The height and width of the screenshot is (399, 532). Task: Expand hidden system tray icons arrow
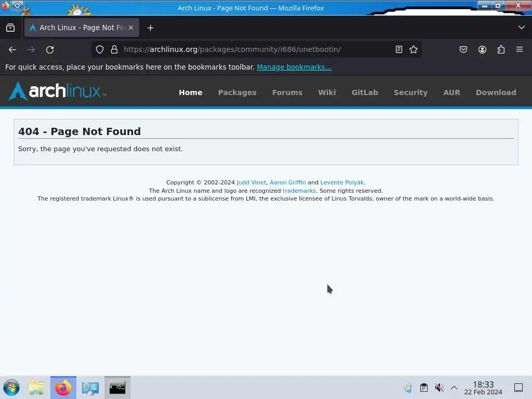tap(454, 388)
